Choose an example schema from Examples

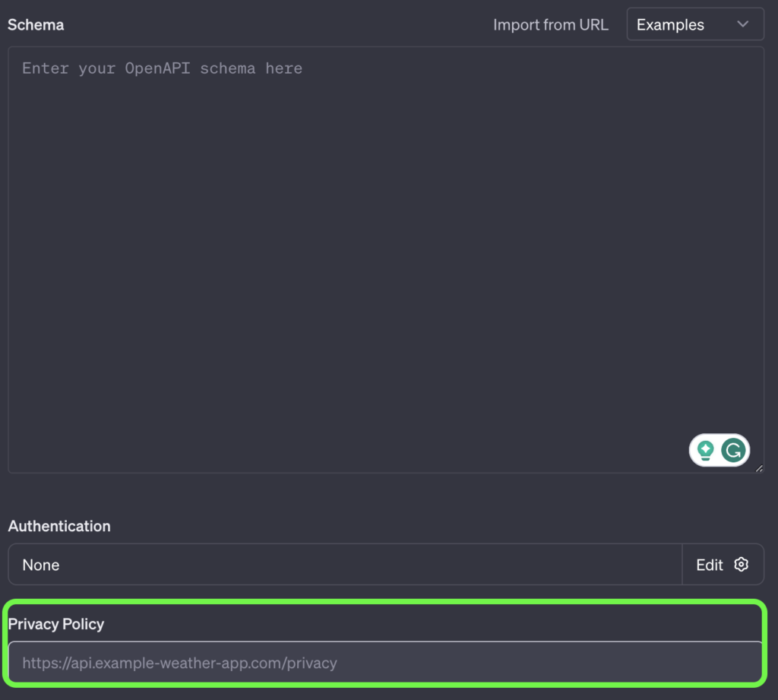click(x=694, y=24)
